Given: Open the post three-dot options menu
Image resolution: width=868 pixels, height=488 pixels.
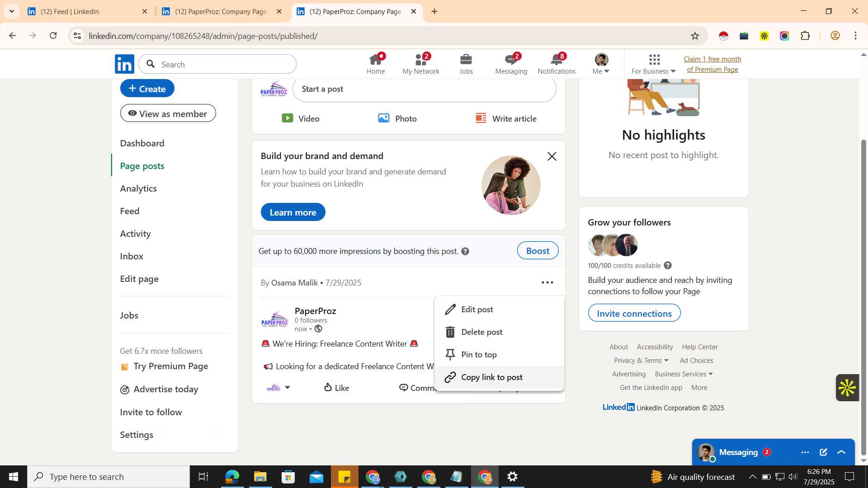Looking at the screenshot, I should (x=547, y=282).
